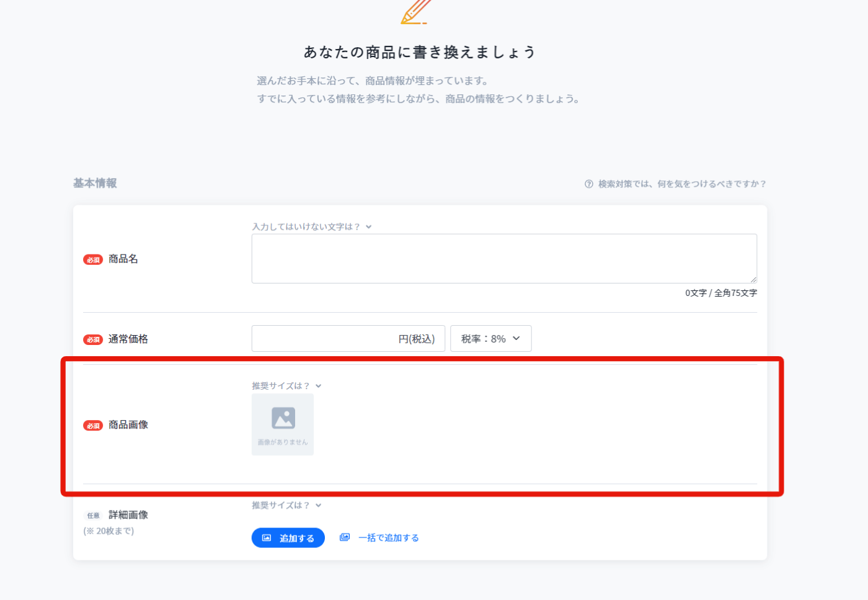
Task: Click the 任意 badge next to 詳細画像
Action: [93, 516]
